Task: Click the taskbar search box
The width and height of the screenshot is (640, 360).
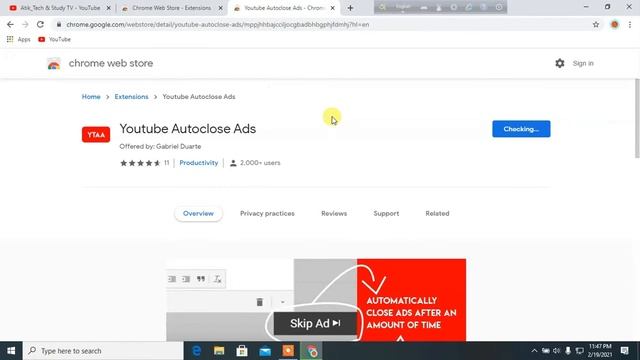Action: pos(103,351)
